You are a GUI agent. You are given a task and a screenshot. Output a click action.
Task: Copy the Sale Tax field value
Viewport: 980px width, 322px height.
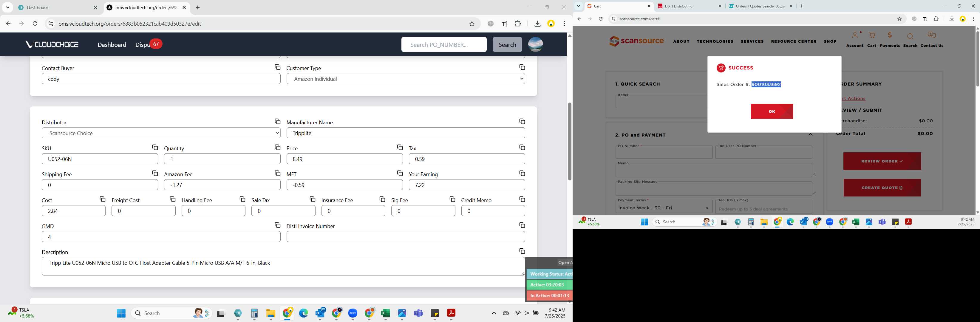pos(312,199)
